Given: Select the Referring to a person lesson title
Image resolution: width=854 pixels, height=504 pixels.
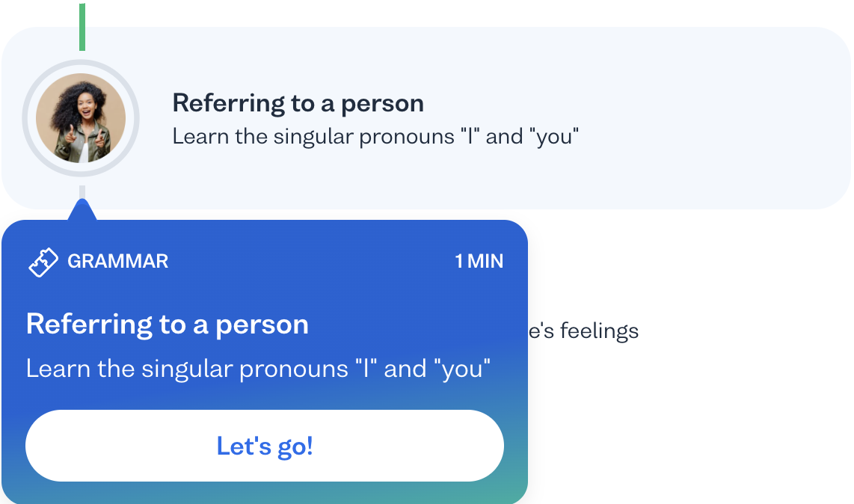Looking at the screenshot, I should click(x=298, y=103).
